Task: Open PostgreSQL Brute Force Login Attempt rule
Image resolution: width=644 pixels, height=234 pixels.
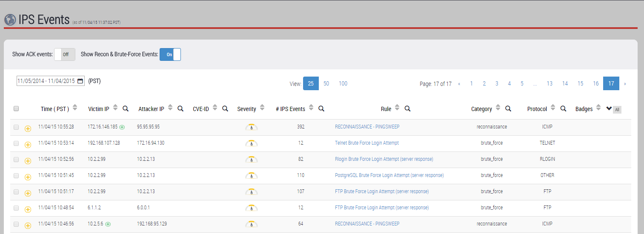Action: (x=389, y=175)
